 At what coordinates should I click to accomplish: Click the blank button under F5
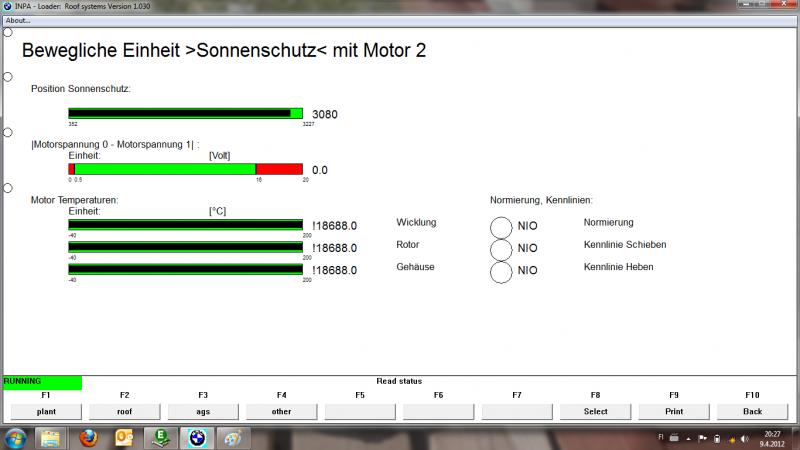(x=360, y=411)
